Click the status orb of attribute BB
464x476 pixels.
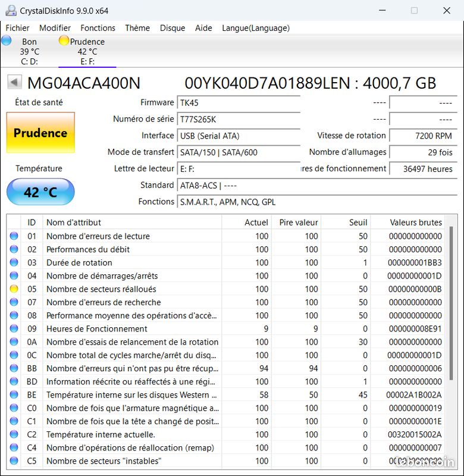tap(14, 368)
